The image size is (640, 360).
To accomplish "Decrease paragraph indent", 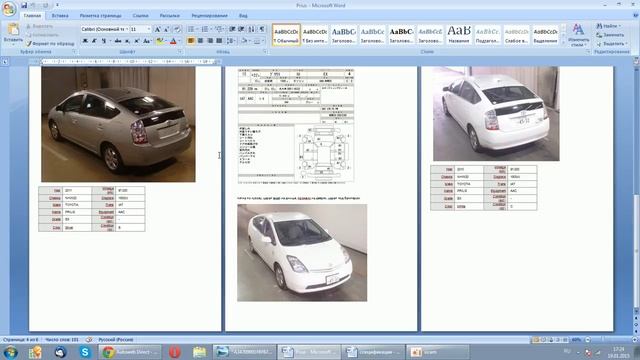I will 232,29.
